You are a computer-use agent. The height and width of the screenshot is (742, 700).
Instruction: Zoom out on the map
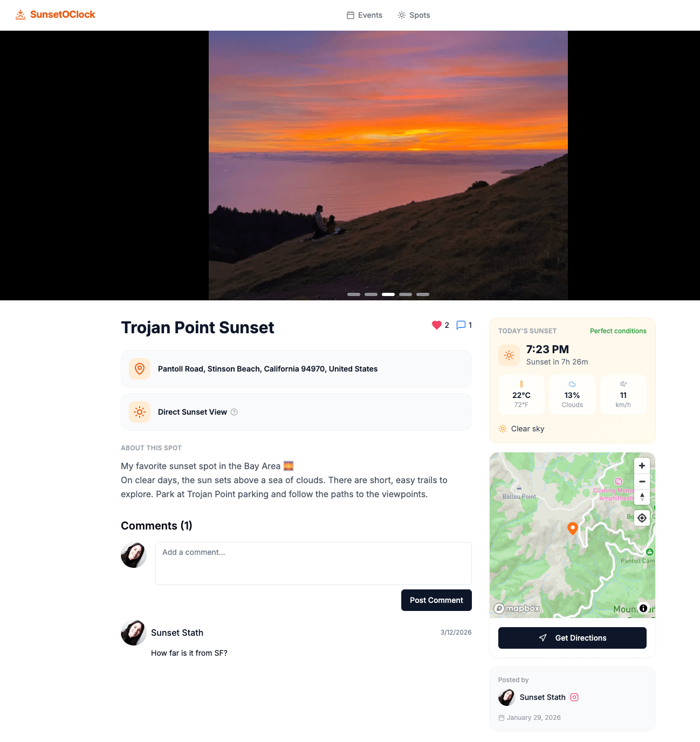pyautogui.click(x=642, y=482)
